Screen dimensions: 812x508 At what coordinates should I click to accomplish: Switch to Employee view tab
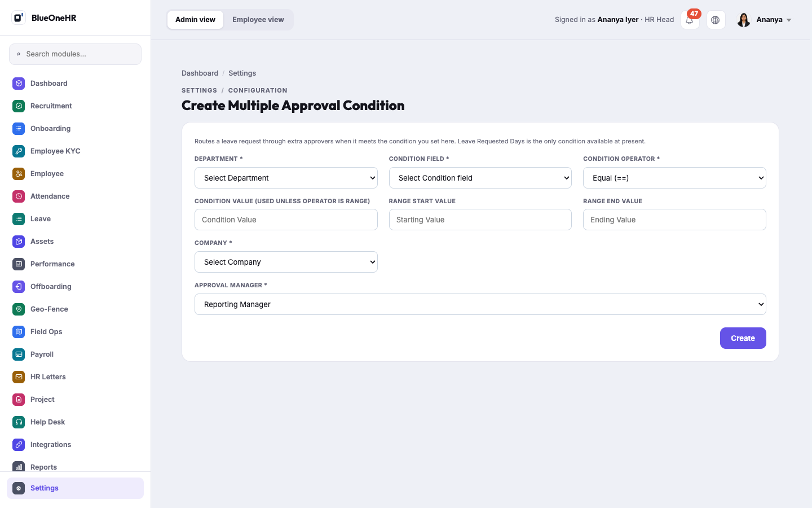pos(258,20)
